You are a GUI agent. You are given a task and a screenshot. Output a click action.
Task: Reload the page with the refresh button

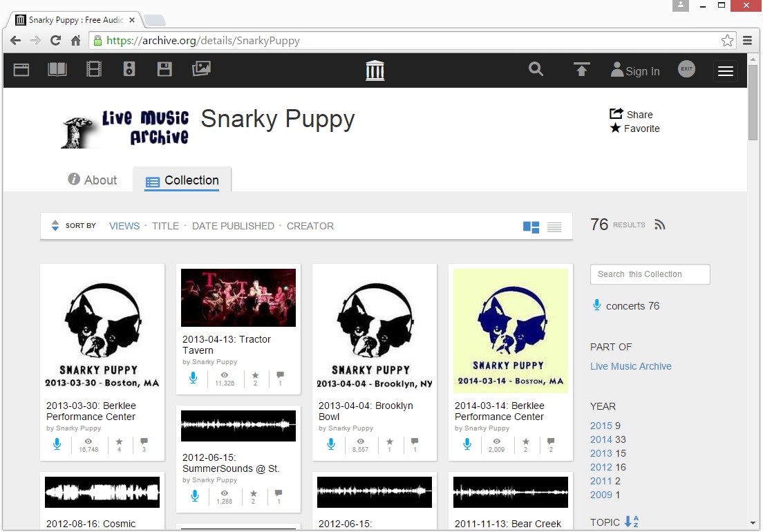pos(55,40)
